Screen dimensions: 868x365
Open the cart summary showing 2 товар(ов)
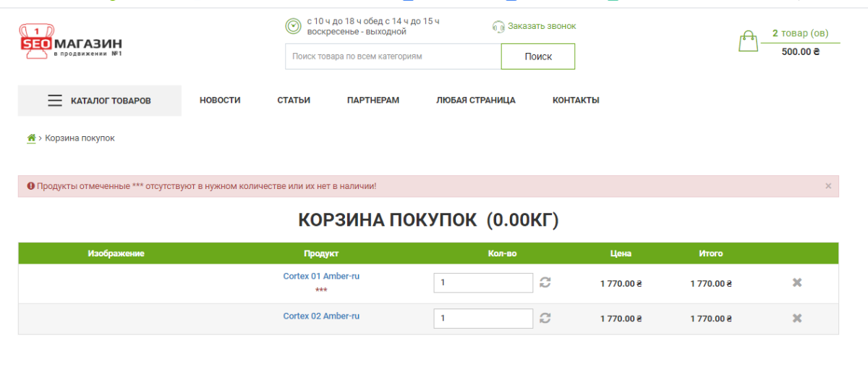(800, 42)
